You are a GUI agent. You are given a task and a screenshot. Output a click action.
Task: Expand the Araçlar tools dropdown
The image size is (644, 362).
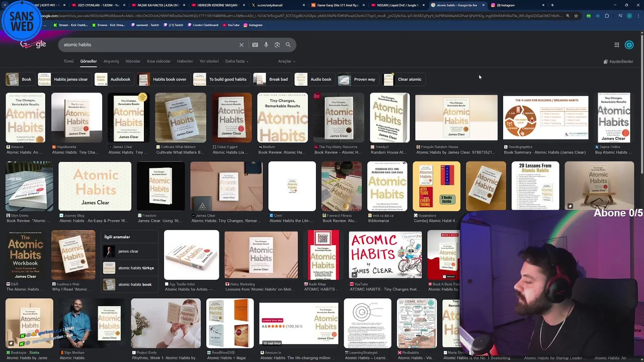tap(286, 61)
